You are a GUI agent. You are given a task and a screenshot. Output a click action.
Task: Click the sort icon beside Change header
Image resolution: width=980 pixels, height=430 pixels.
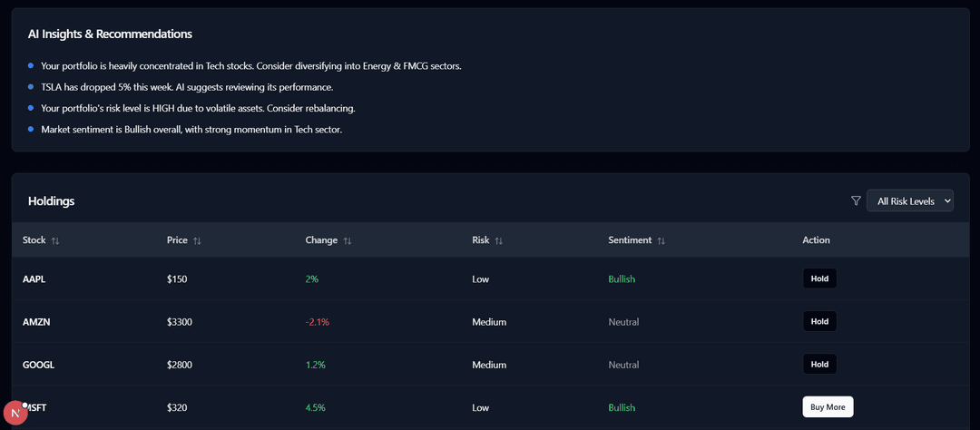(x=347, y=240)
